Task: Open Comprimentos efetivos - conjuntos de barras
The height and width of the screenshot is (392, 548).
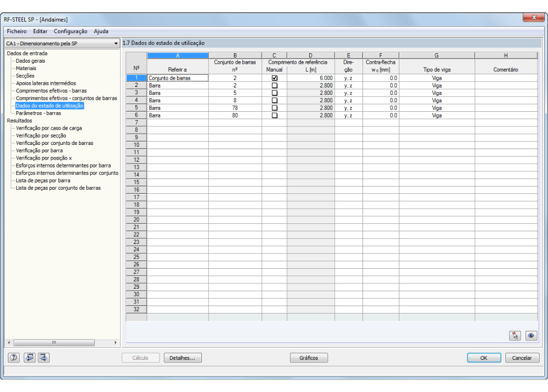Action: (66, 98)
